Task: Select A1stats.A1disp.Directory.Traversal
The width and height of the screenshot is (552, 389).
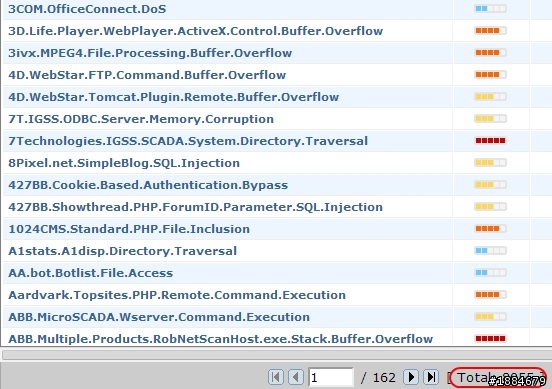Action: [123, 251]
